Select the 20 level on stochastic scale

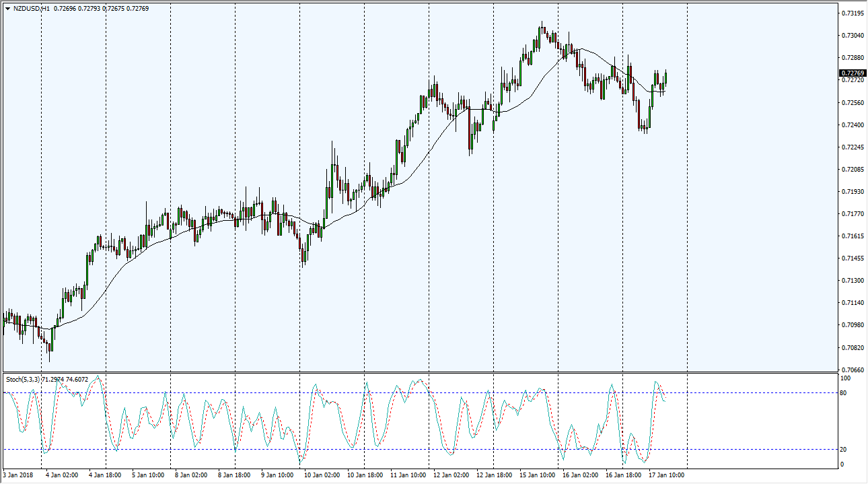(844, 450)
